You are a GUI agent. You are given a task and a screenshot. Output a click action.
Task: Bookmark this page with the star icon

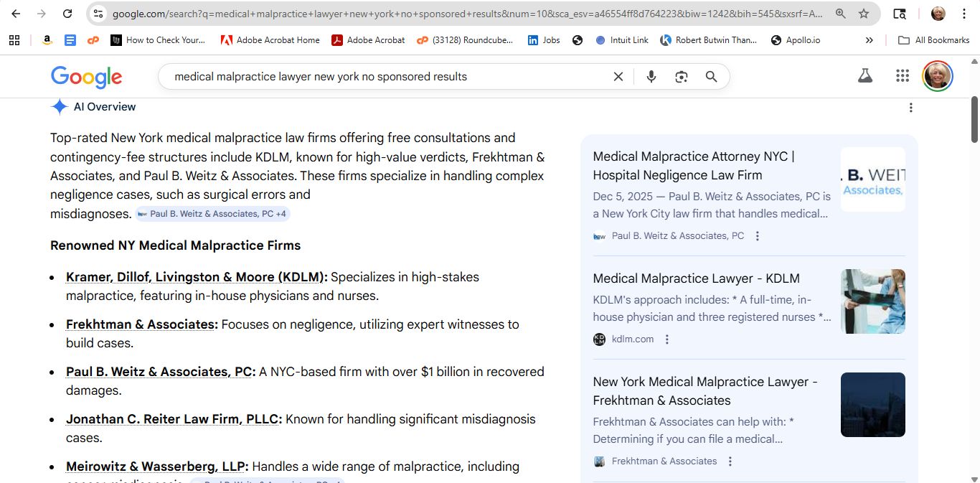[x=864, y=14]
